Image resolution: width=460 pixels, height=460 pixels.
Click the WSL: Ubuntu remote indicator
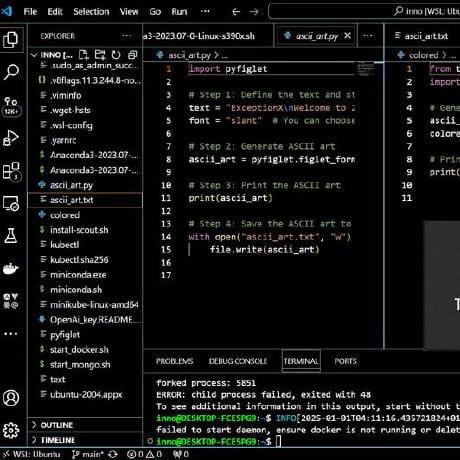[31, 454]
